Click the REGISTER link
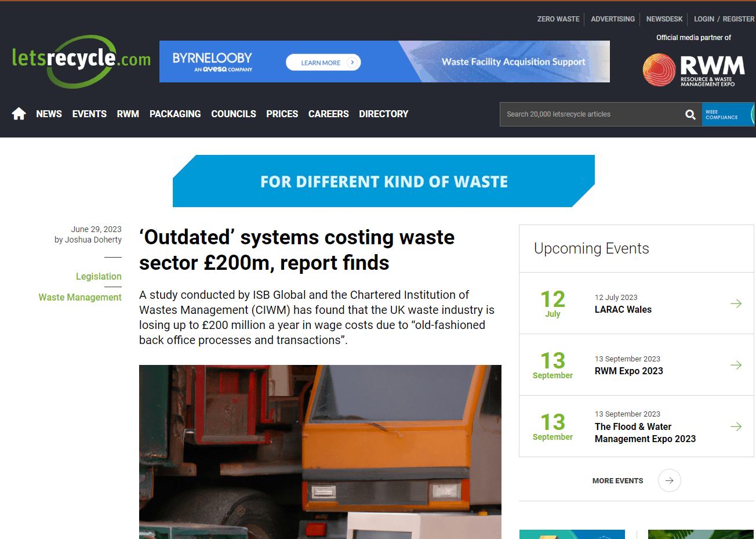 [739, 19]
